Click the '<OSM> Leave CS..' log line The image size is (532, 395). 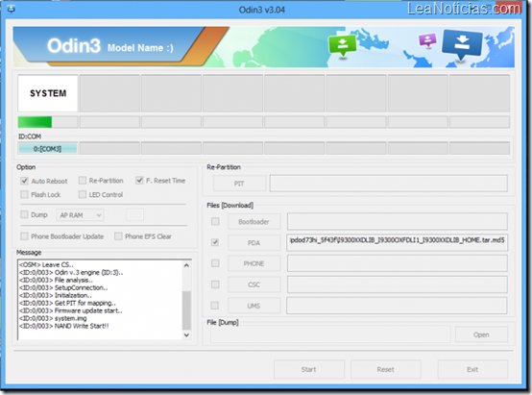[46, 264]
